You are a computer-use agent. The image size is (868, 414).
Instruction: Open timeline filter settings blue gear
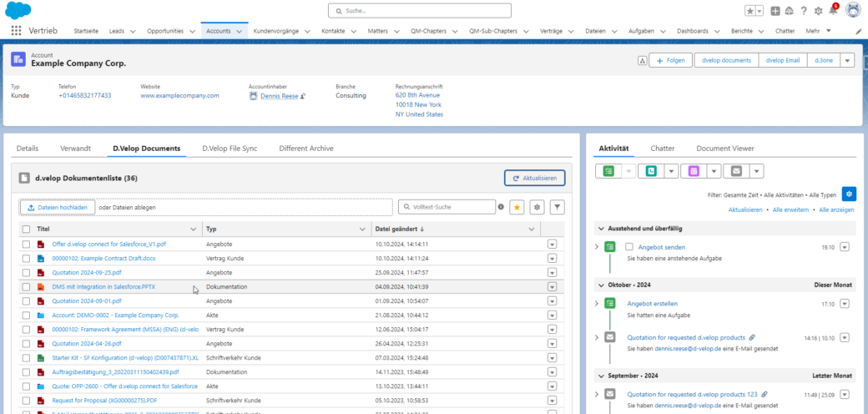(849, 194)
